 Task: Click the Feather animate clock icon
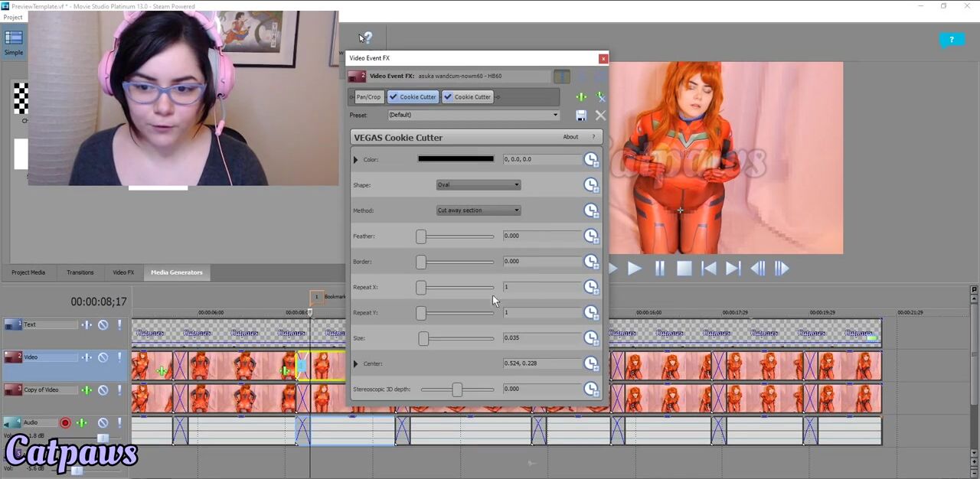pos(590,236)
